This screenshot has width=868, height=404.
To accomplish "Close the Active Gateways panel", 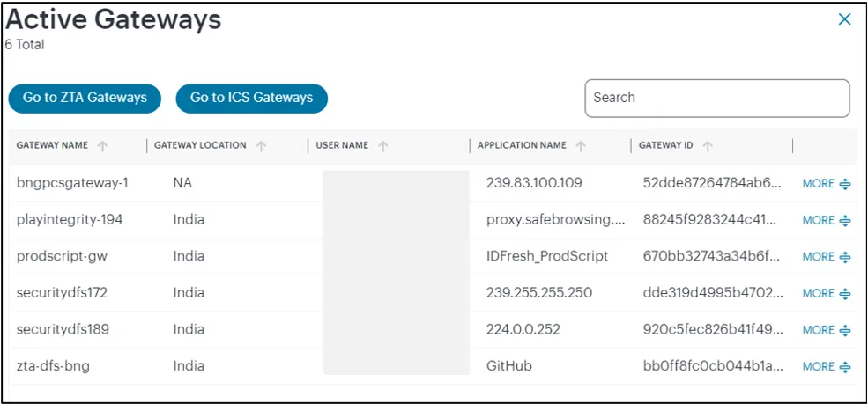I will point(844,20).
